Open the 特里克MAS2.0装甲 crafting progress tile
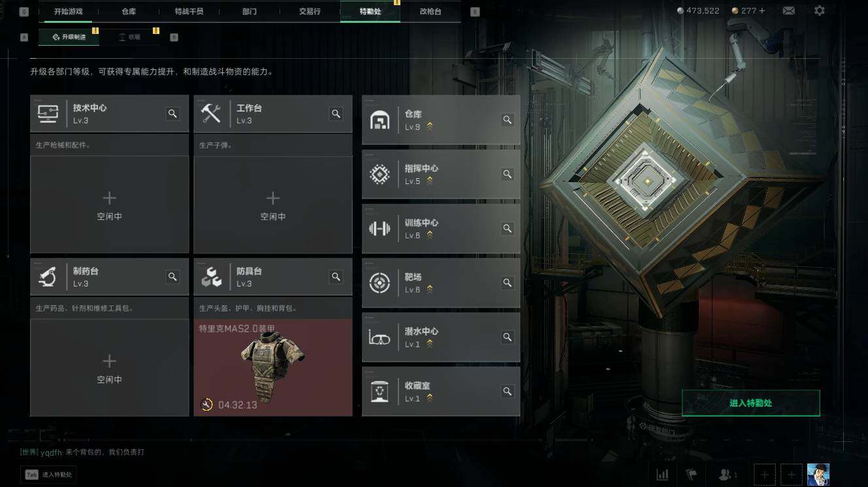868x487 pixels. (x=273, y=368)
